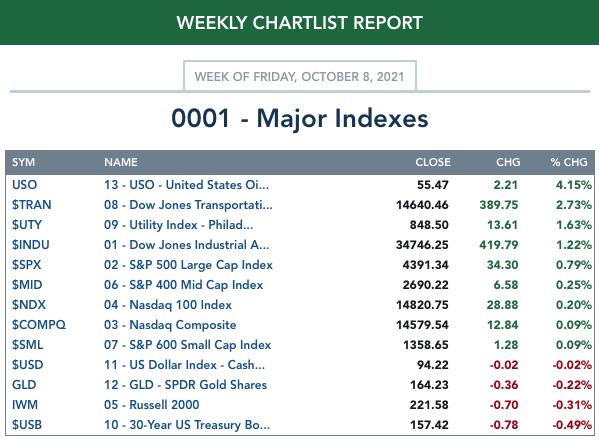Sort by the NAME column header
Image resolution: width=599 pixels, height=440 pixels.
(121, 162)
